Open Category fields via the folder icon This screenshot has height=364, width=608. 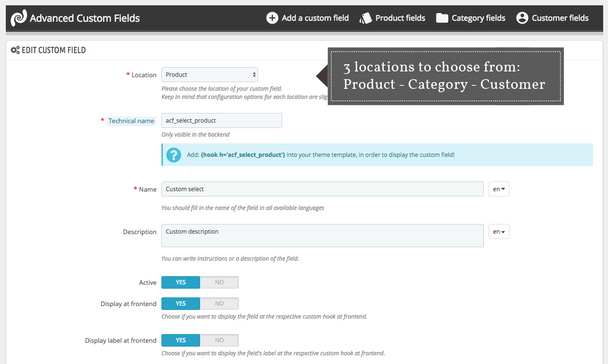(x=442, y=17)
